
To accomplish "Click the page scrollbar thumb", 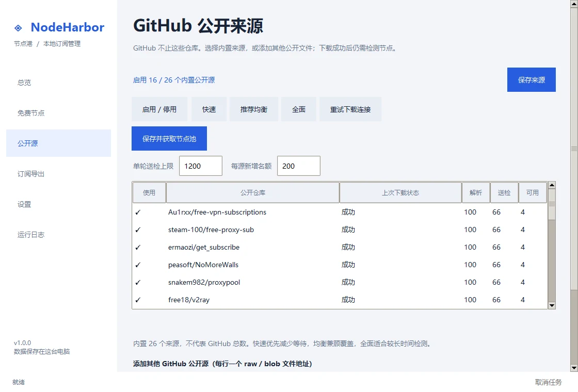I will point(574,149).
